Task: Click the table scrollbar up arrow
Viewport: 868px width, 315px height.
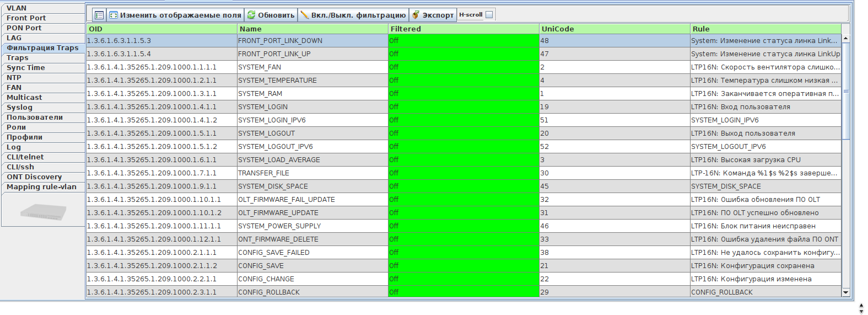Action: pos(846,39)
